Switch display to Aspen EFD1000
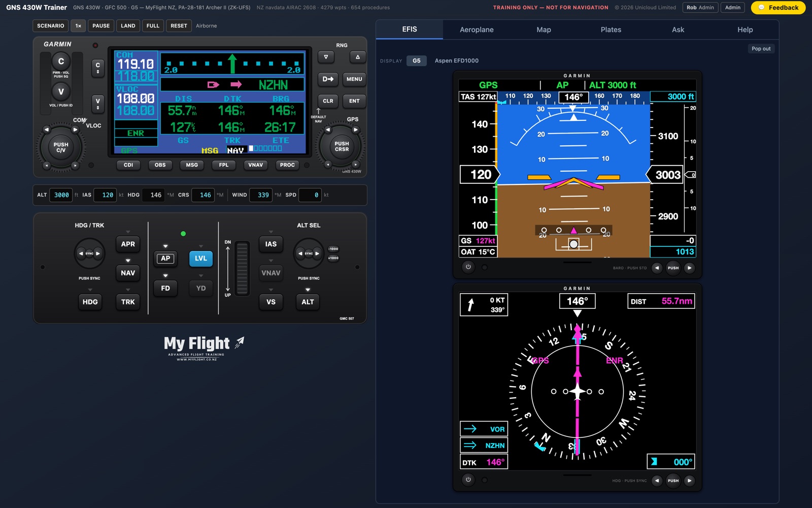This screenshot has height=508, width=812. (456, 60)
